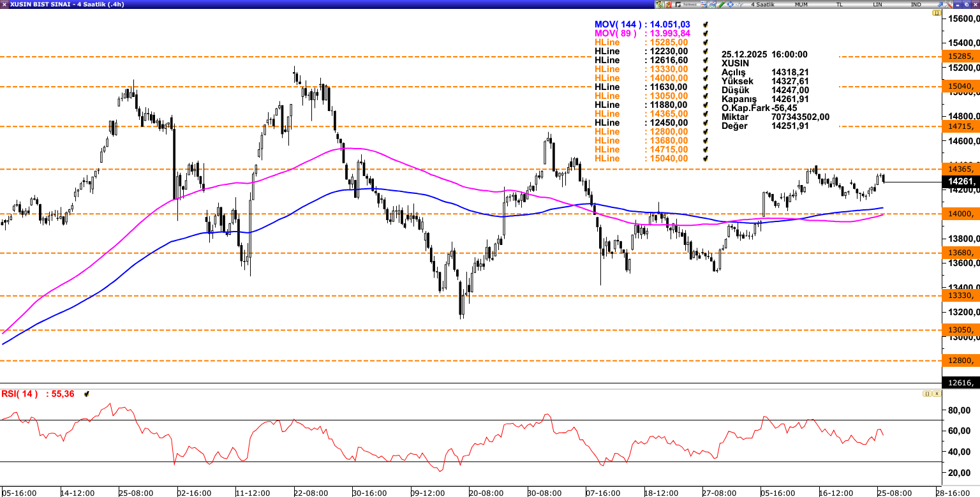Open the indicator waveform icon in toolbar
Screen dimensions: 980x497
pos(739,4)
